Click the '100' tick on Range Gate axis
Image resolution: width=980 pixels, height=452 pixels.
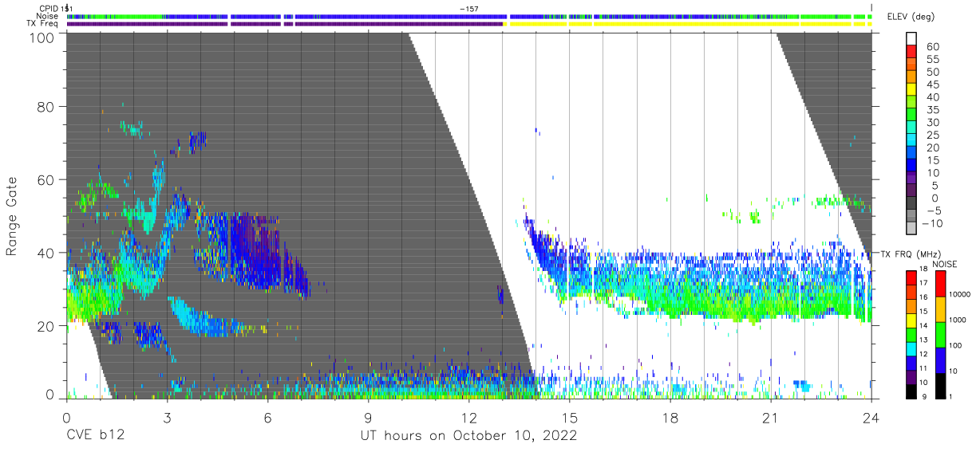[42, 37]
